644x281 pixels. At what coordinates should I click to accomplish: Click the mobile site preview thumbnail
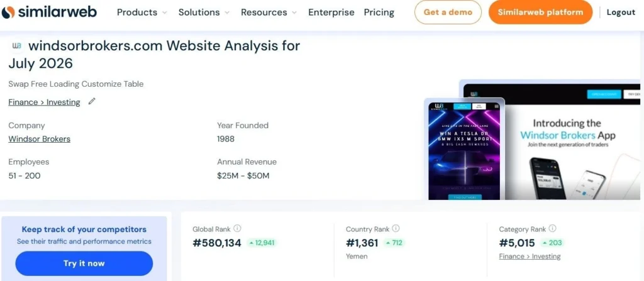pos(464,149)
